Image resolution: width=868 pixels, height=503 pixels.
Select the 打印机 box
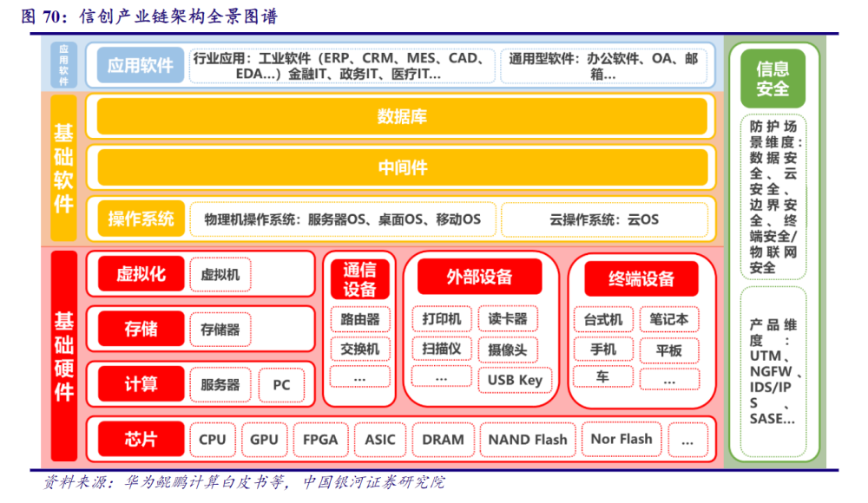click(x=442, y=319)
